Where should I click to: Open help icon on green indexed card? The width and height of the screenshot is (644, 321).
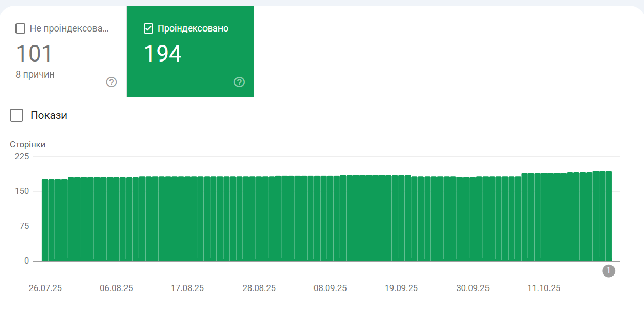click(x=239, y=82)
